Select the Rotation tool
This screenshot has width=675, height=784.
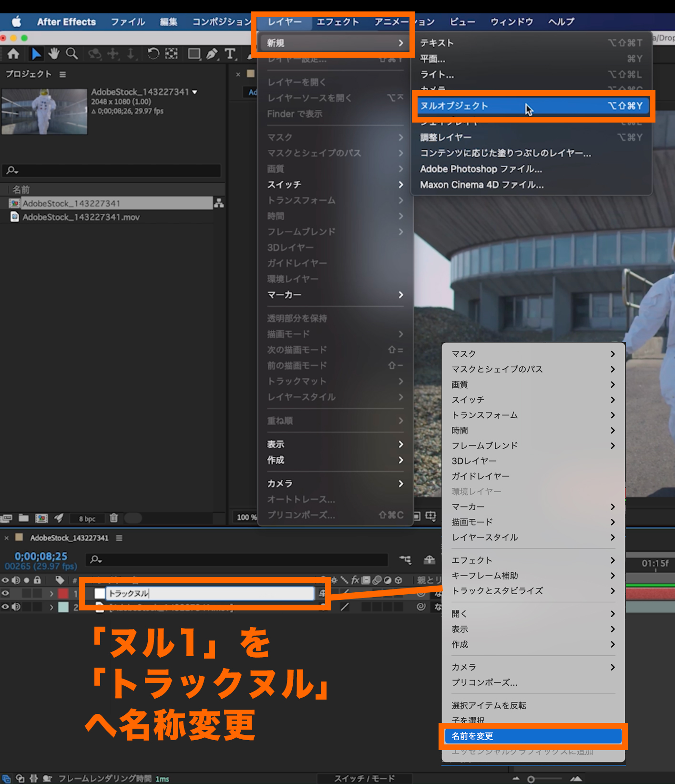(153, 54)
